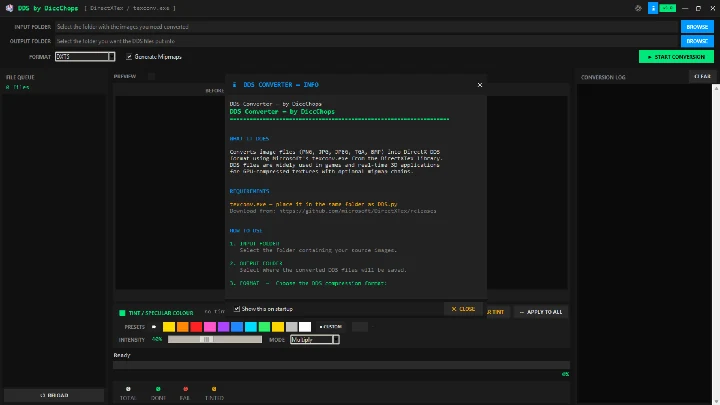Click the custom colour preview box
The width and height of the screenshot is (720, 405).
(x=360, y=327)
